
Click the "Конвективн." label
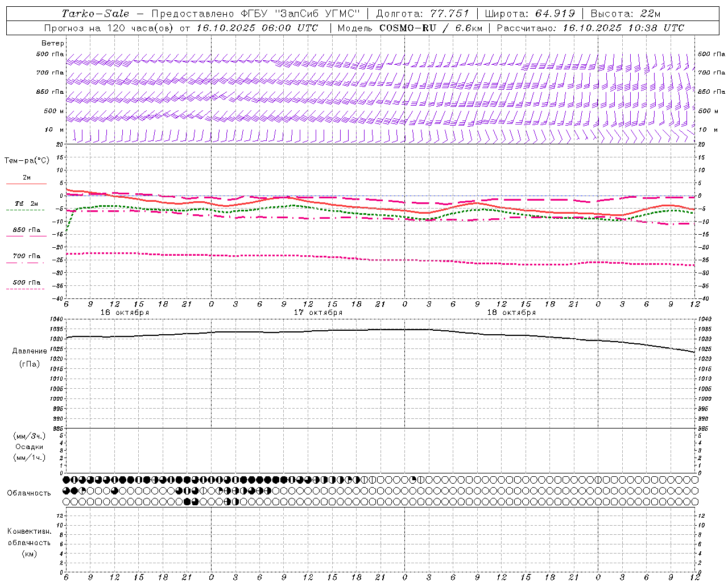point(30,531)
